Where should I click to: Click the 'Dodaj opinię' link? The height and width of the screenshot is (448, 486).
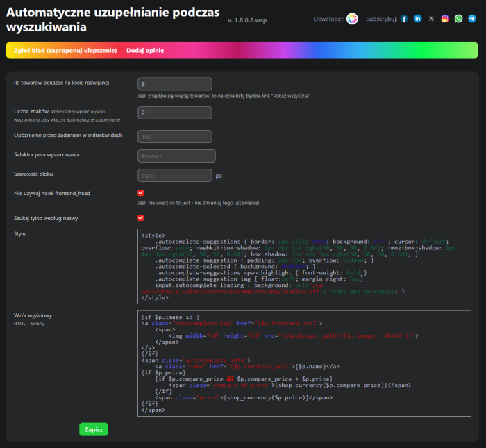coord(145,51)
